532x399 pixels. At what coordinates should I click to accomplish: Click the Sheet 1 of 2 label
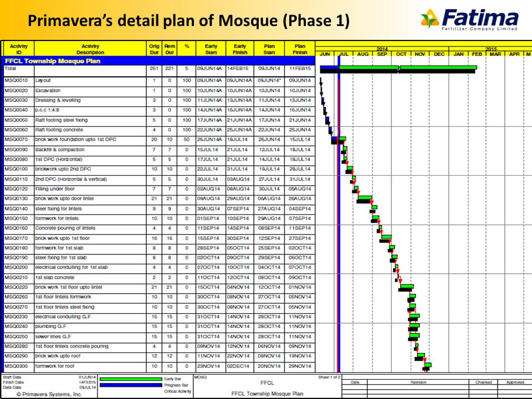pyautogui.click(x=329, y=377)
